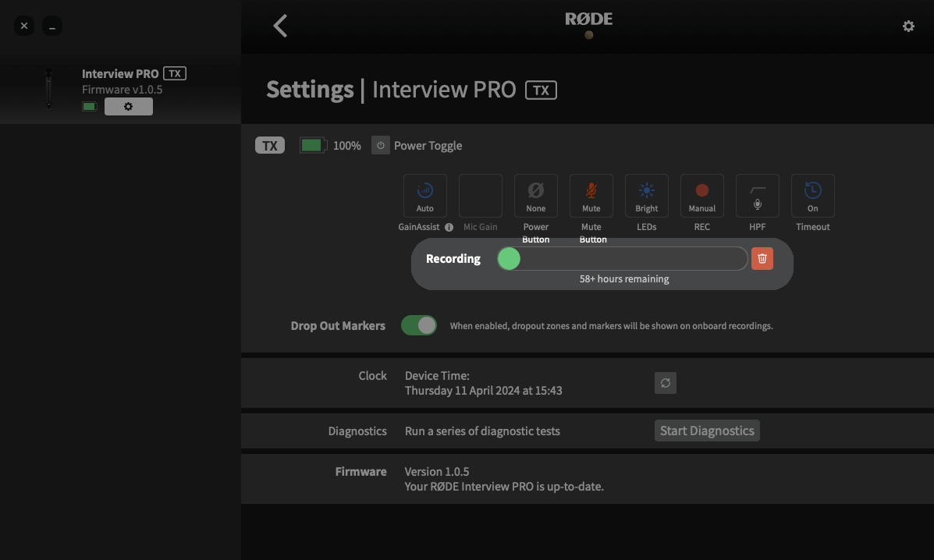This screenshot has width=934, height=560.
Task: Click the main battery level indicator
Action: tap(314, 145)
